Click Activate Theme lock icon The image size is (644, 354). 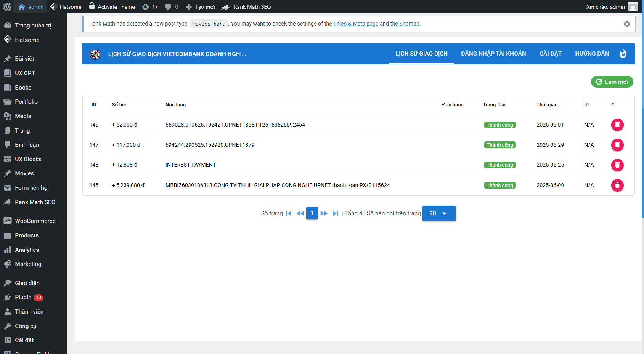(92, 6)
